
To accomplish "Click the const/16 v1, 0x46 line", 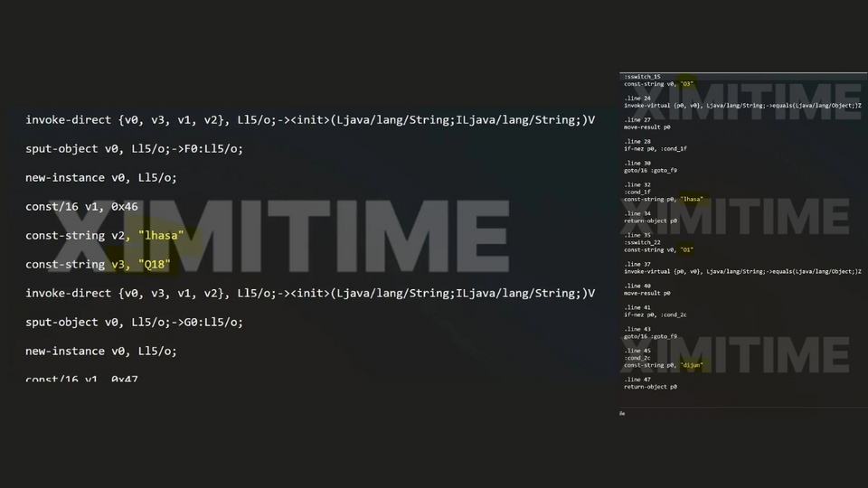I will coord(81,207).
